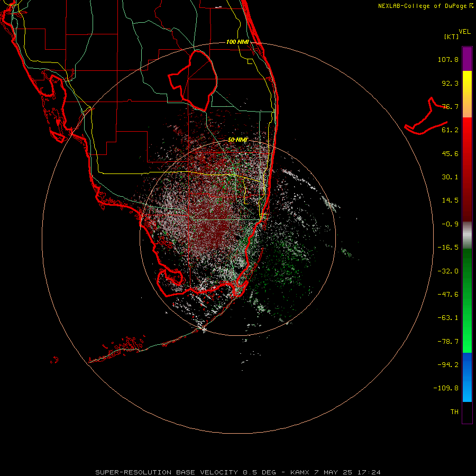This screenshot has height=476, width=476.
Task: Select the 92.3 legend value
Action: click(x=450, y=83)
